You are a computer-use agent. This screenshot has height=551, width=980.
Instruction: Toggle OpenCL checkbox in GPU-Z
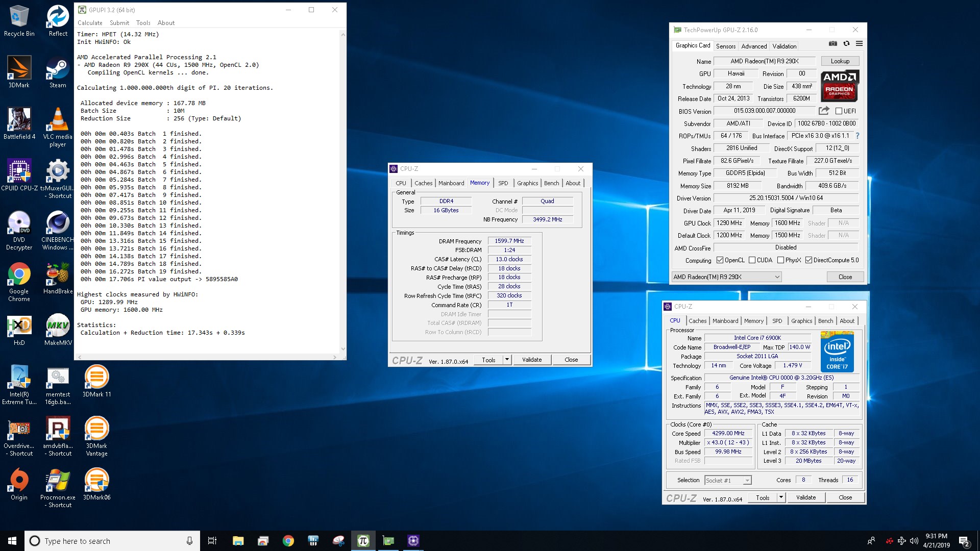[720, 260]
